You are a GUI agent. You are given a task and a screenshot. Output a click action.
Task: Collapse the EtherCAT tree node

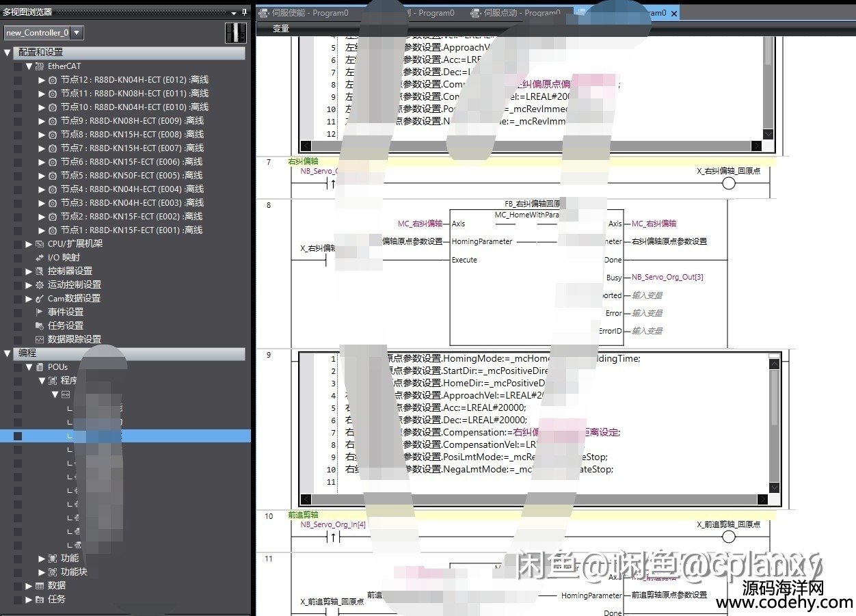(29, 66)
